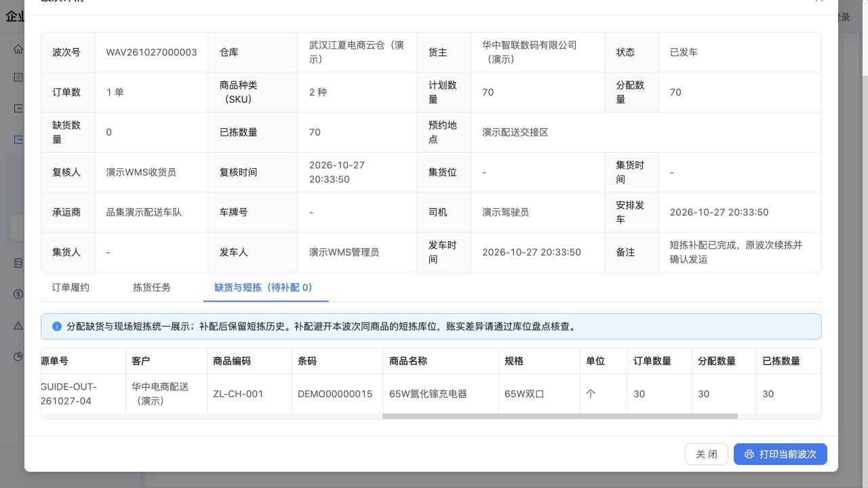The image size is (868, 488).
Task: Click barcode DEMO00000015
Action: click(x=335, y=394)
